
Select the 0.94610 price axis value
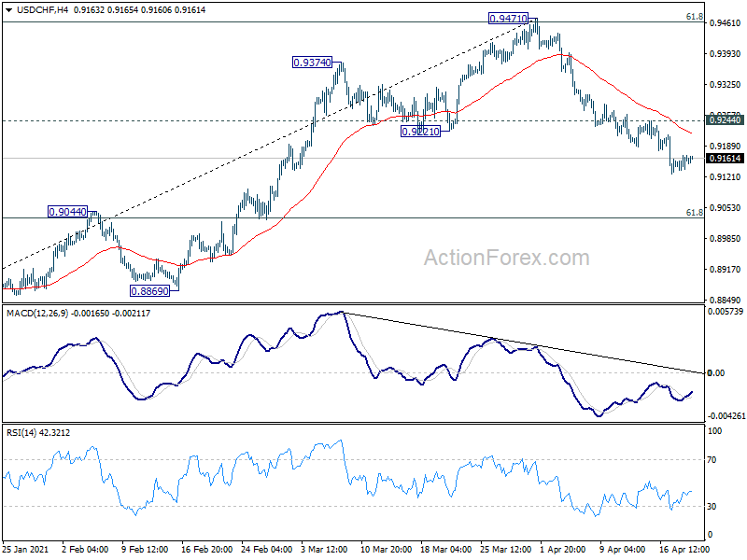pyautogui.click(x=726, y=22)
